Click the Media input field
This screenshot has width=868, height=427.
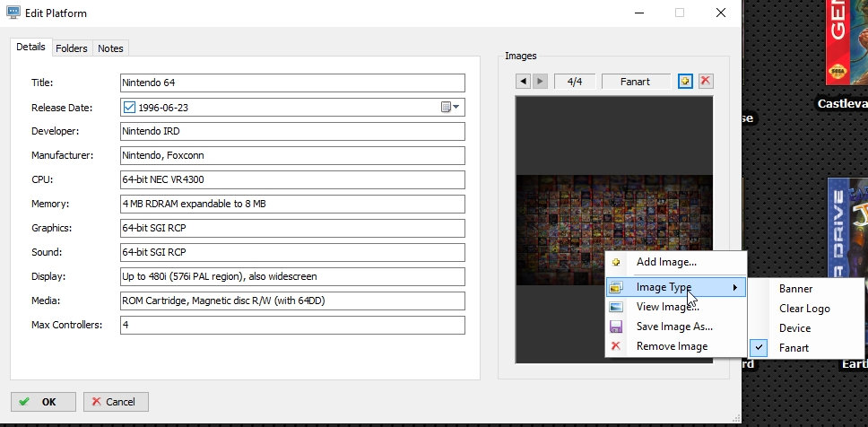(x=292, y=301)
